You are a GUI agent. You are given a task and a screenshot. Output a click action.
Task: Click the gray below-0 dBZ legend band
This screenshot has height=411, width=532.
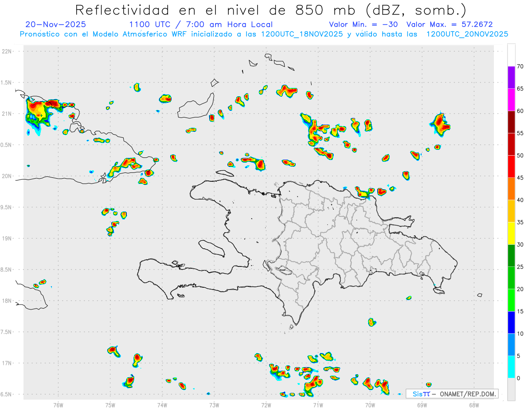pos(511,389)
